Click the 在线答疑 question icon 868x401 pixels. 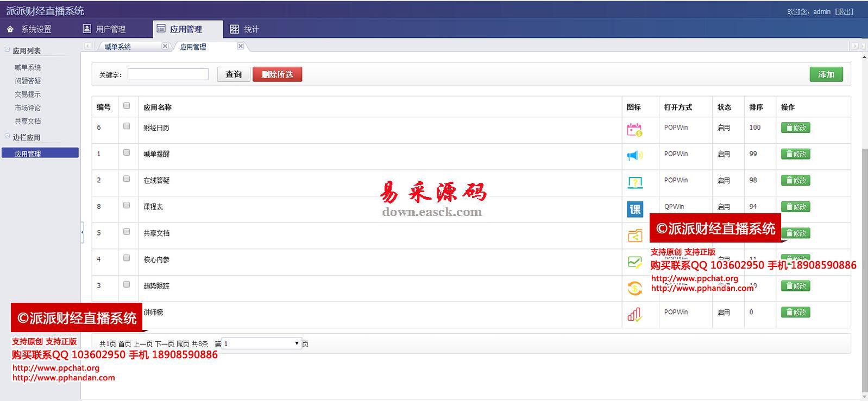pyautogui.click(x=634, y=182)
